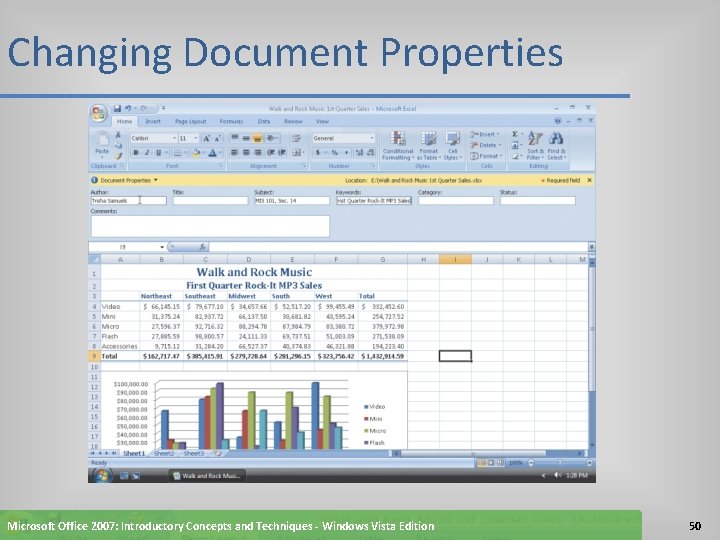
Task: Toggle Bold formatting
Action: coord(135,152)
